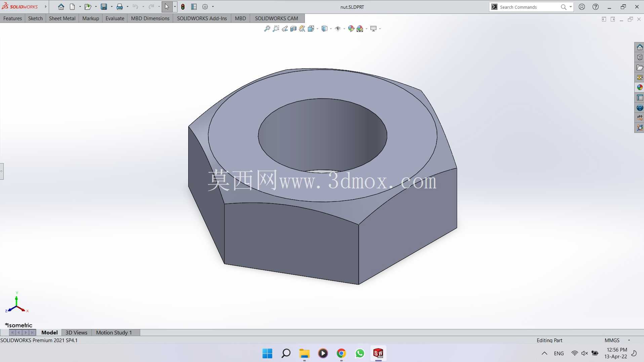This screenshot has height=362, width=644.
Task: Expand the Print dropdown arrow
Action: [x=127, y=7]
